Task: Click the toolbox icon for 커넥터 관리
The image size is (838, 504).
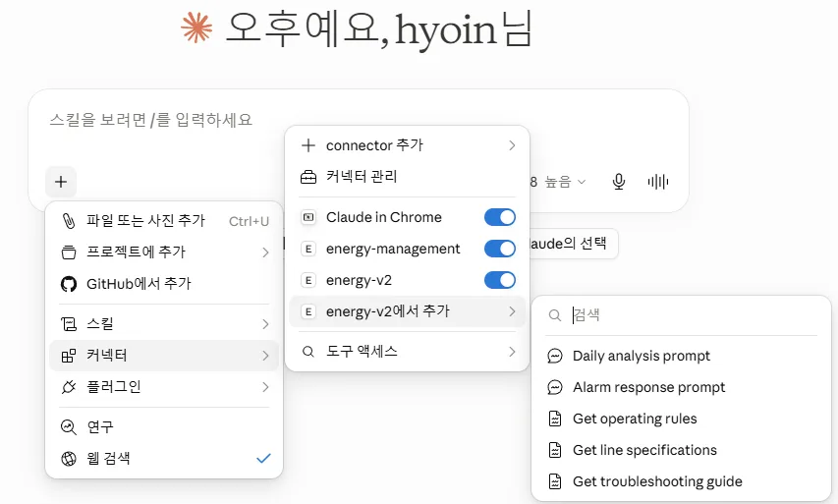Action: (x=308, y=177)
